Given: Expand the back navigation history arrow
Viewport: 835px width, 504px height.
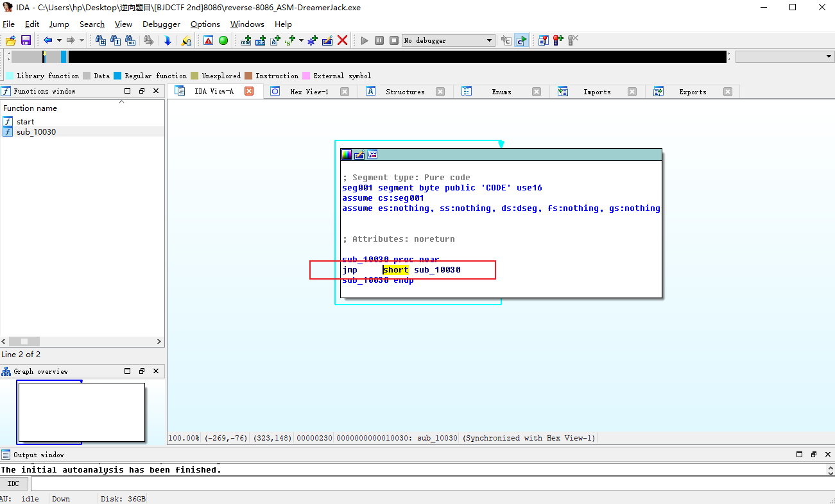Looking at the screenshot, I should point(59,40).
